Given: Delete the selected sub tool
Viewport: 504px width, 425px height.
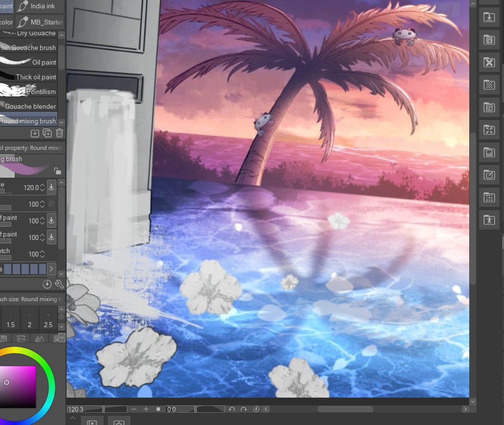Looking at the screenshot, I should tap(60, 133).
